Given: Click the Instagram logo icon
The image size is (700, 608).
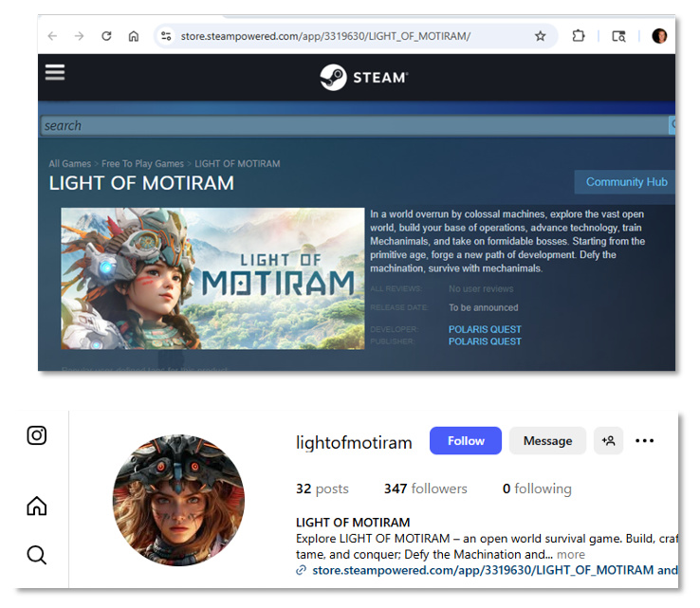Looking at the screenshot, I should pyautogui.click(x=37, y=435).
